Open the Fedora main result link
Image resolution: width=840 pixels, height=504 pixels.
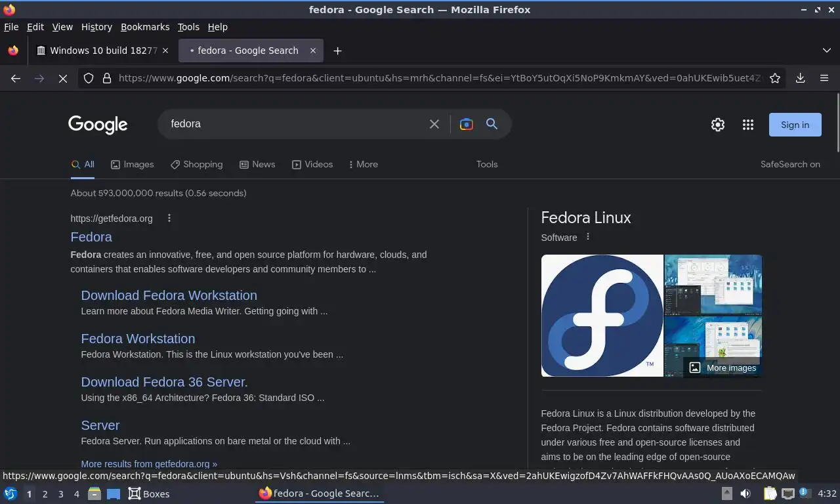[91, 237]
